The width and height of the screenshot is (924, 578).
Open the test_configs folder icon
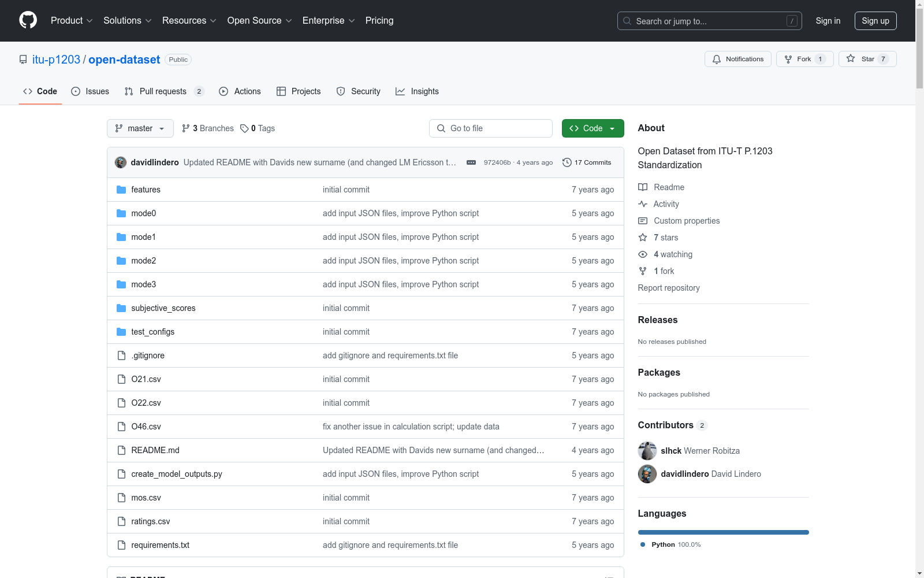(x=121, y=332)
